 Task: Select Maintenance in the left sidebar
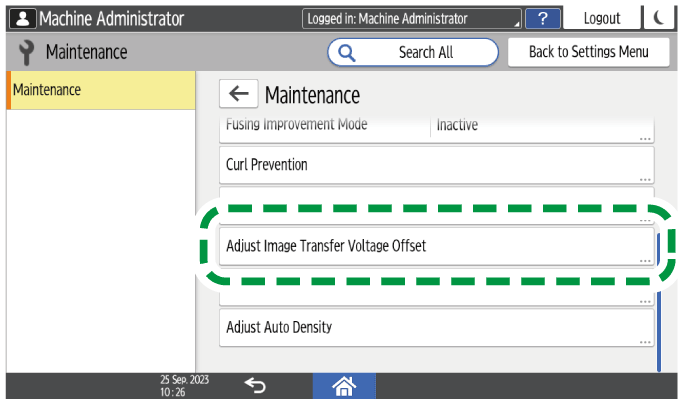pos(100,90)
